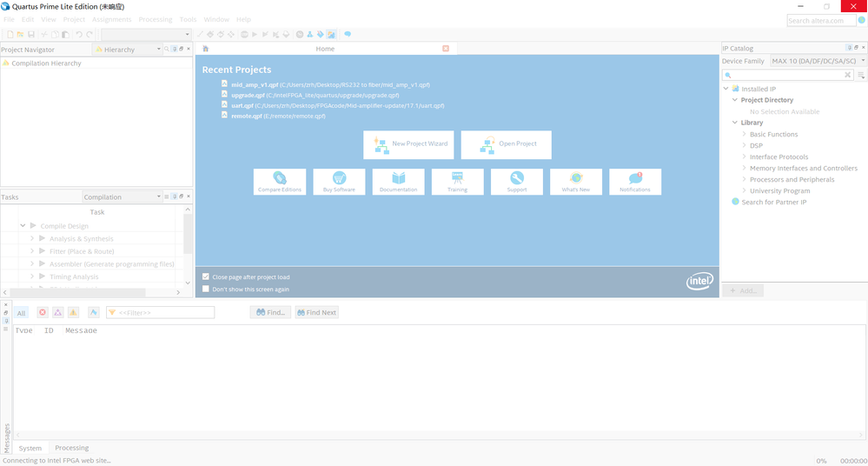
Task: Click the highlighted Platform Designer toolbar icon
Action: [x=331, y=35]
